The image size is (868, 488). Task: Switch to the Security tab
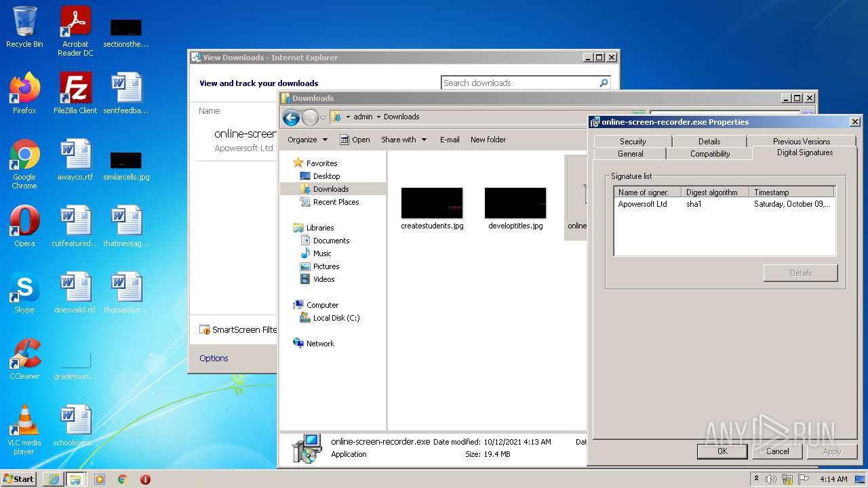point(633,141)
